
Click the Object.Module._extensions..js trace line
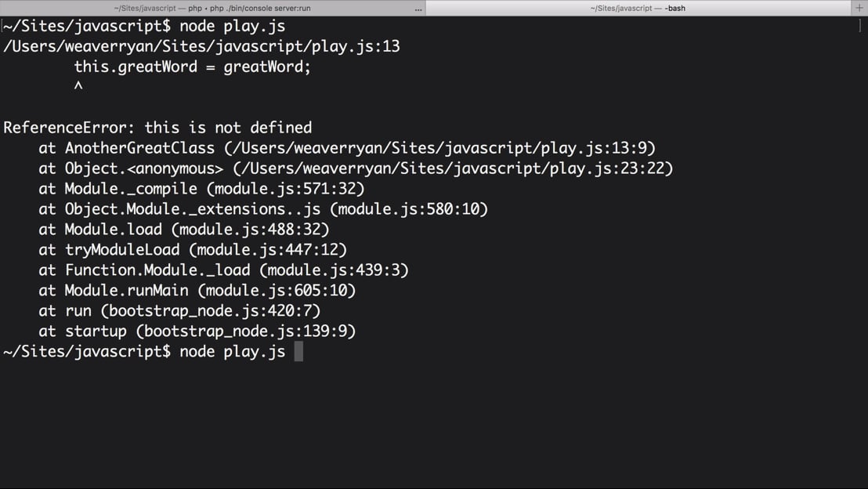click(263, 209)
